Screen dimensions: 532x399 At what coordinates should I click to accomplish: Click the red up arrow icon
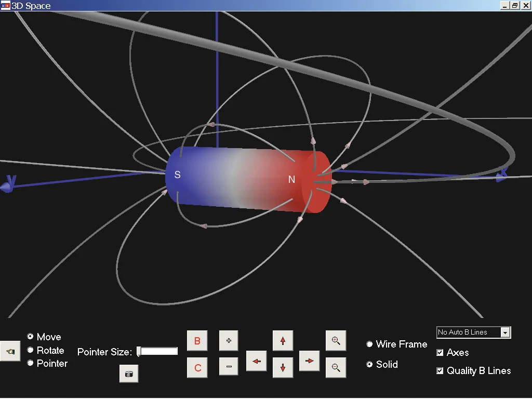click(x=283, y=341)
